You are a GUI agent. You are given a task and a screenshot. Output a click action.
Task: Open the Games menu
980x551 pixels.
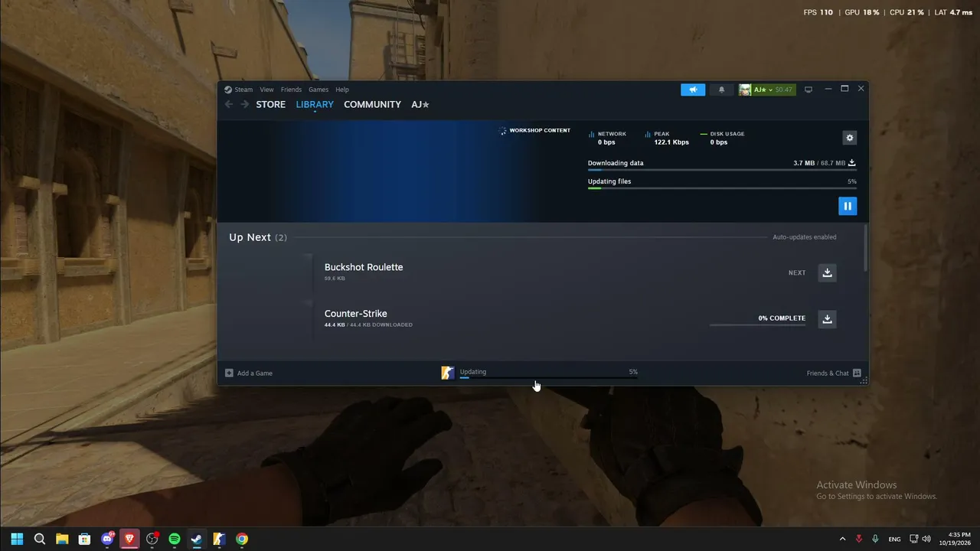click(318, 90)
